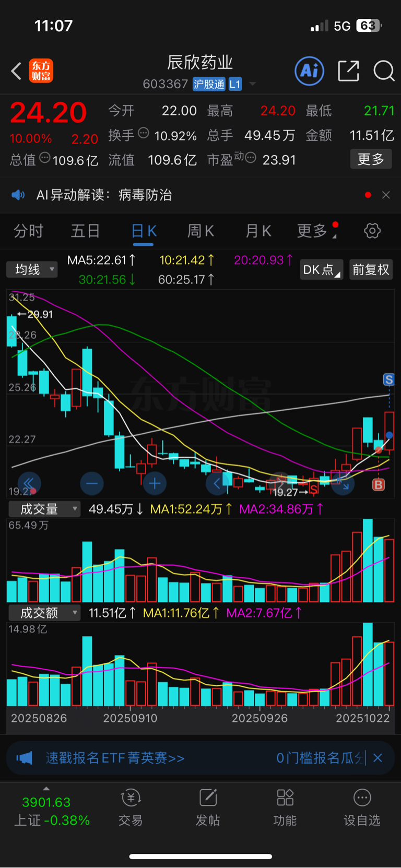Select the 日K tab
401x868 pixels.
[x=144, y=231]
